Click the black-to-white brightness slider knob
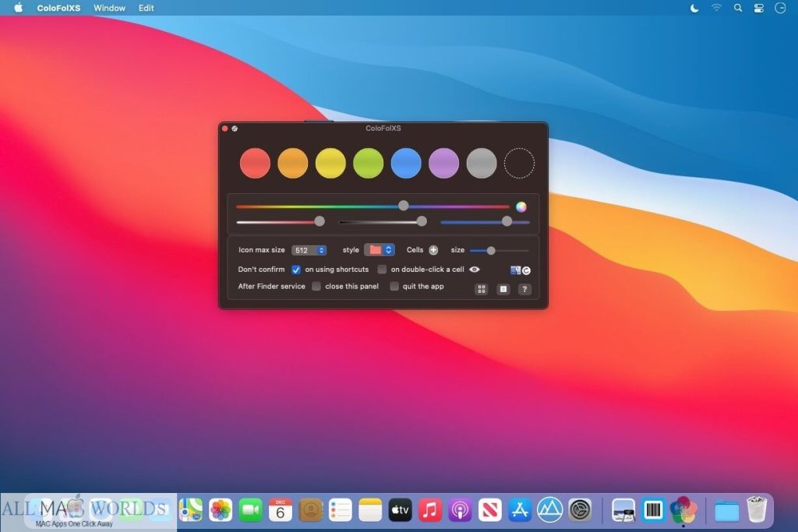Image resolution: width=798 pixels, height=532 pixels. (422, 221)
